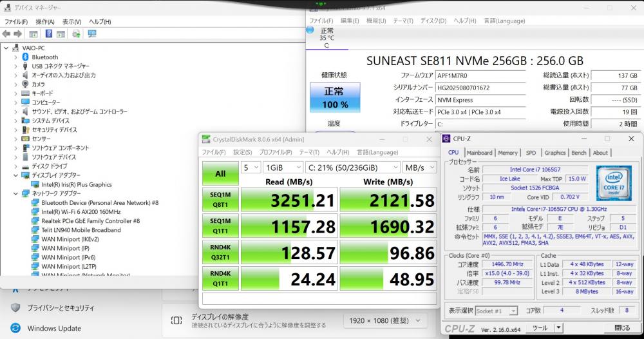Open the MB/s unit dropdown
Viewport: 644px width, 339px height.
pyautogui.click(x=419, y=168)
